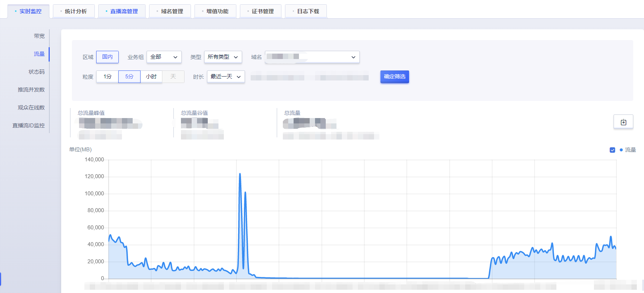Viewport: 644px width, 293px height.
Task: Click the 总流量谷值 label
Action: [194, 113]
